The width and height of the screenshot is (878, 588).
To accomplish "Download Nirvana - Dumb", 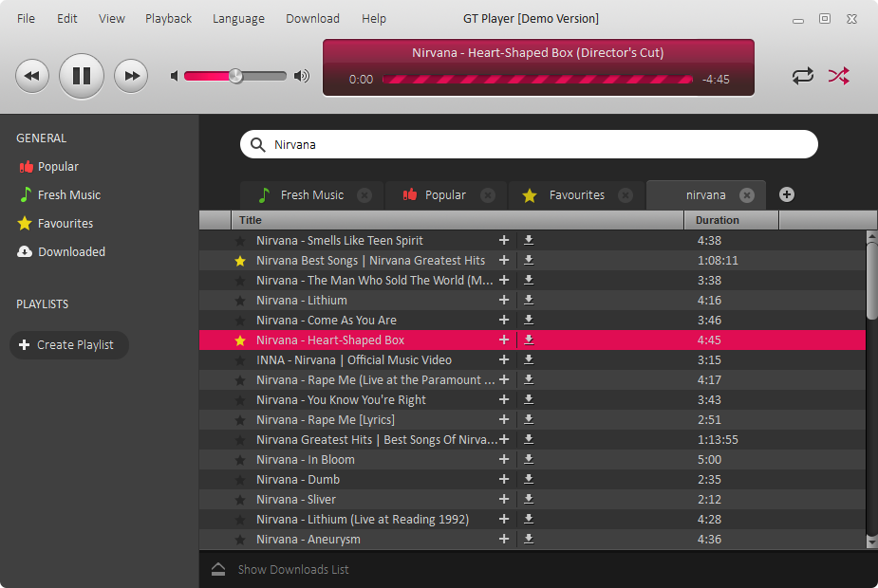I will click(529, 479).
